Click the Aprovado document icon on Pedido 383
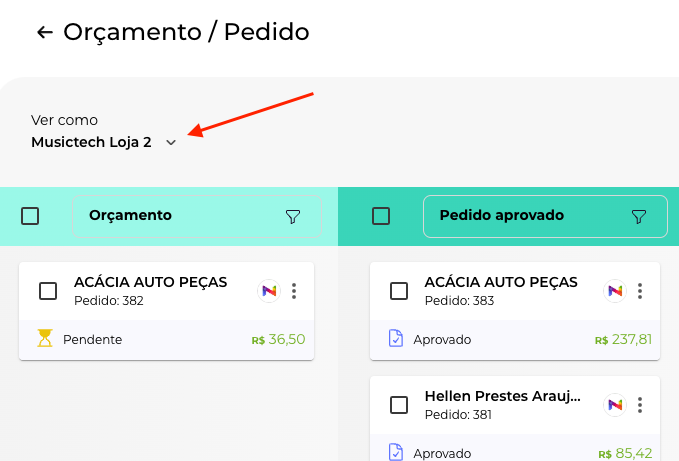 395,339
